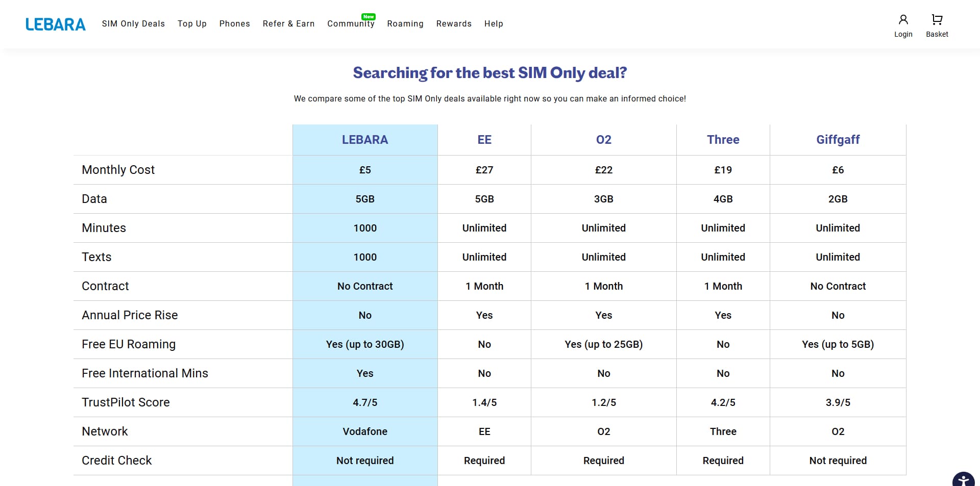This screenshot has width=980, height=486.
Task: Click EE's £27 monthly cost
Action: click(484, 170)
